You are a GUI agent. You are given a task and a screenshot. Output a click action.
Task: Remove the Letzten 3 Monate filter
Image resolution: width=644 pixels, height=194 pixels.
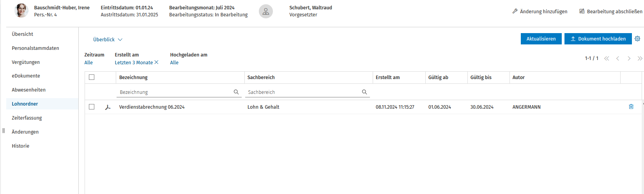point(156,62)
